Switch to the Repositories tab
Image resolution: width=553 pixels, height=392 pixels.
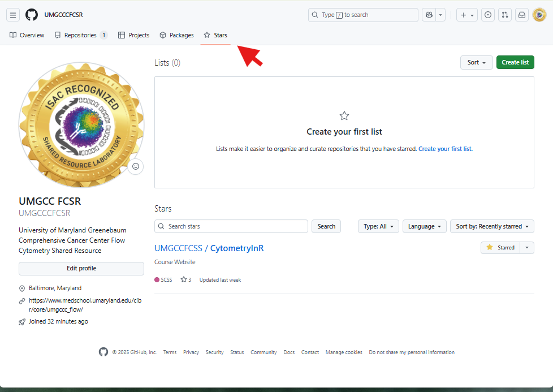click(80, 35)
